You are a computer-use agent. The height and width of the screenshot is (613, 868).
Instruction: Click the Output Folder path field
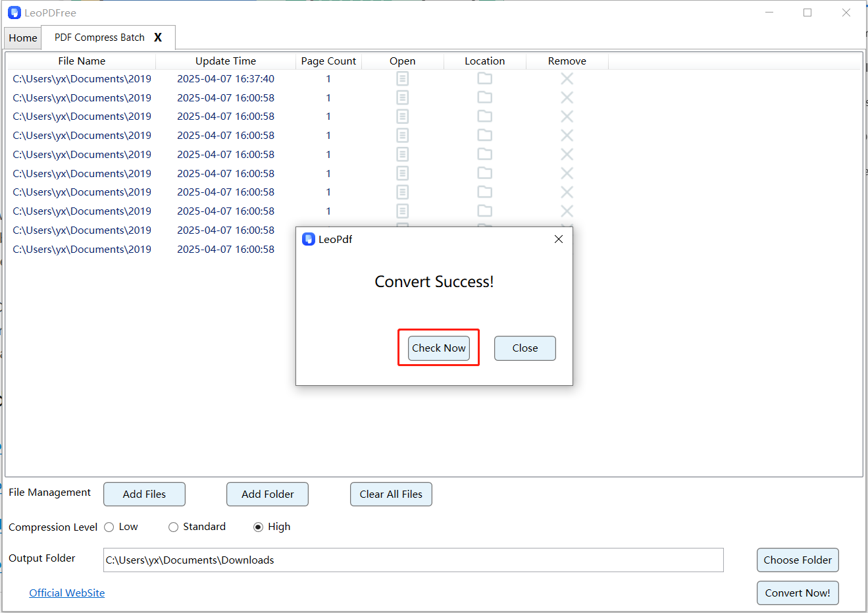tap(413, 560)
